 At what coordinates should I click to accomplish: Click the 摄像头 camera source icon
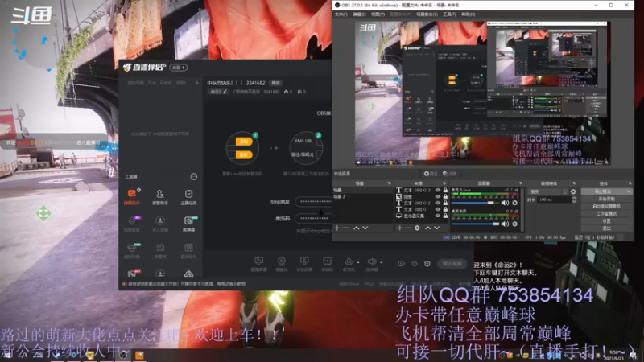tap(281, 261)
